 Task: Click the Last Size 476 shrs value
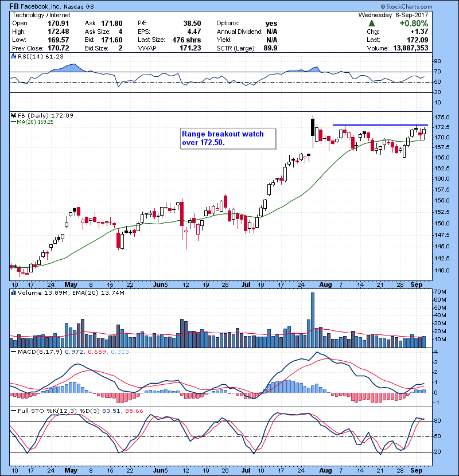pos(187,40)
